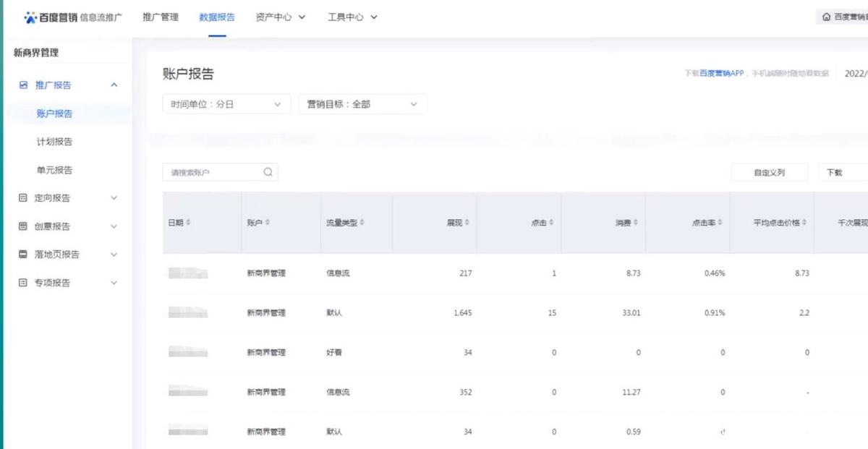Open the 时间单位 dropdown
This screenshot has height=449, width=868.
(226, 104)
